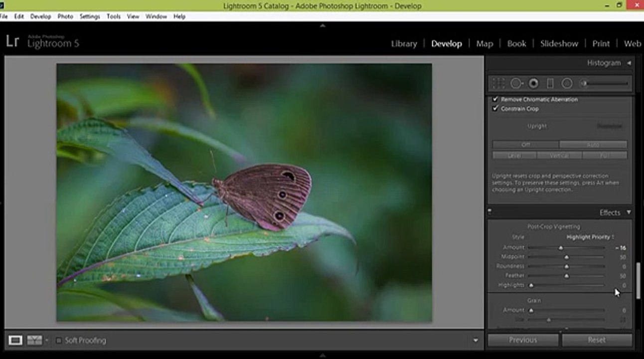Viewport: 644px width, 359px height.
Task: Click the Reset button
Action: (597, 340)
